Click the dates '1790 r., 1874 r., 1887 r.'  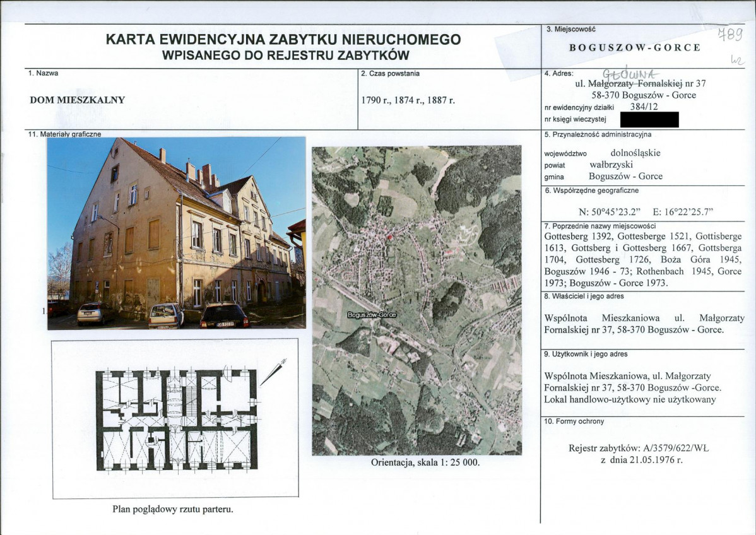click(x=408, y=100)
